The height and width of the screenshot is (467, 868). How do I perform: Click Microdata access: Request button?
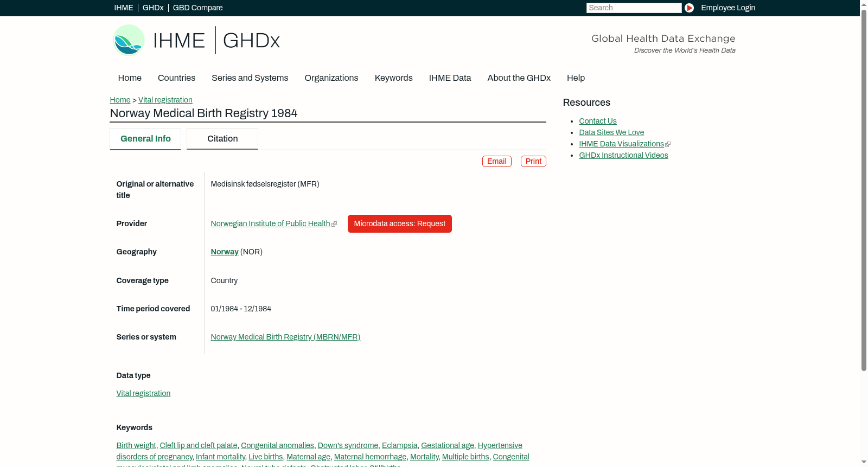coord(400,224)
